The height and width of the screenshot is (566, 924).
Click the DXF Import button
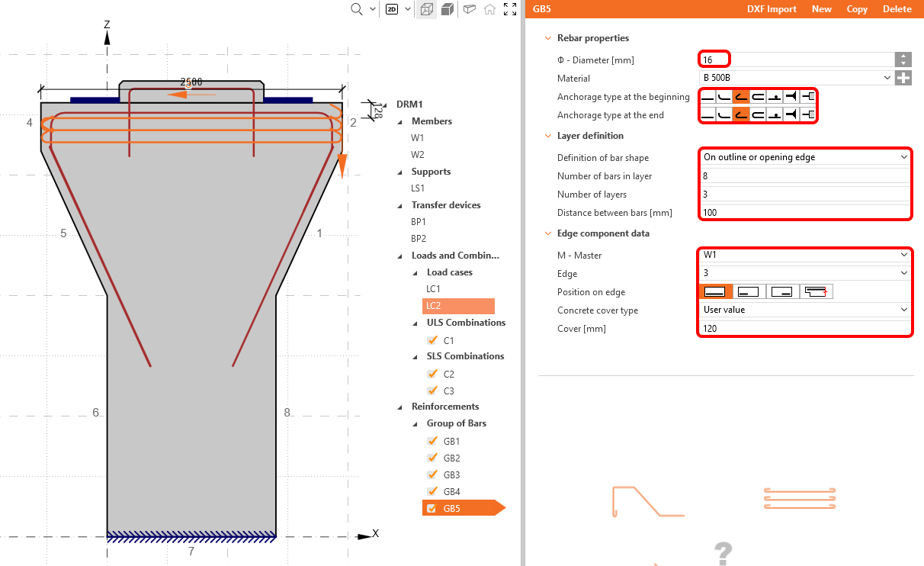772,9
